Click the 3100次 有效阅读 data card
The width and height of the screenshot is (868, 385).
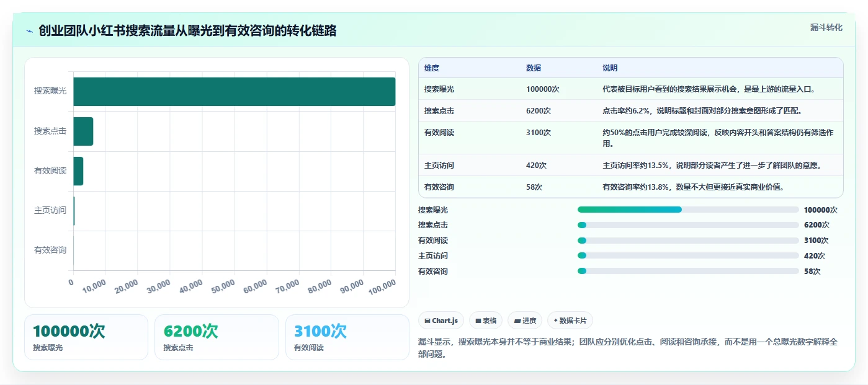(x=347, y=337)
